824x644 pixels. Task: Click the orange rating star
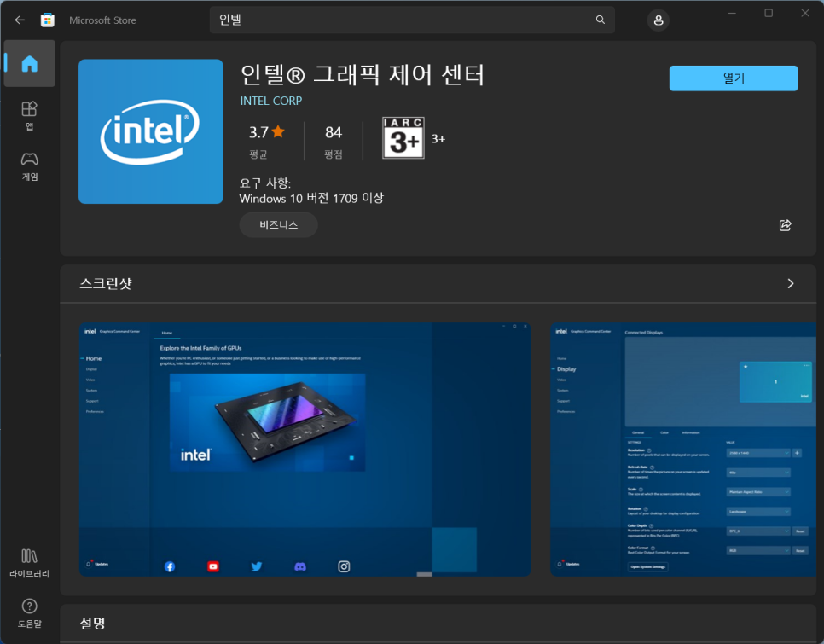pyautogui.click(x=278, y=131)
